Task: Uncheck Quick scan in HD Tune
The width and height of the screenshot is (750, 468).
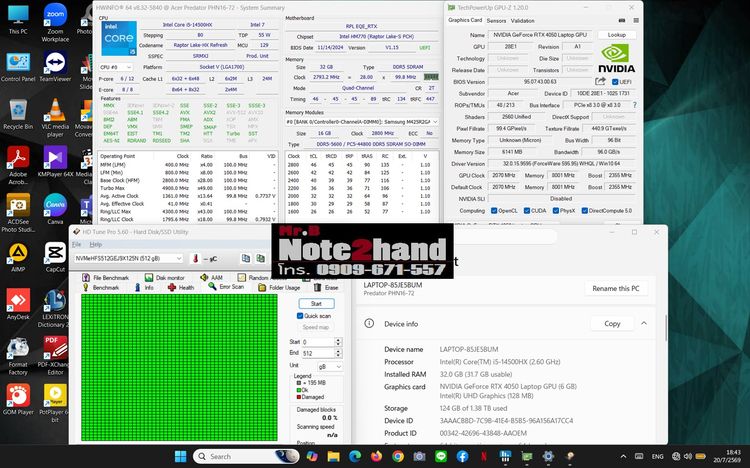Action: pyautogui.click(x=300, y=316)
